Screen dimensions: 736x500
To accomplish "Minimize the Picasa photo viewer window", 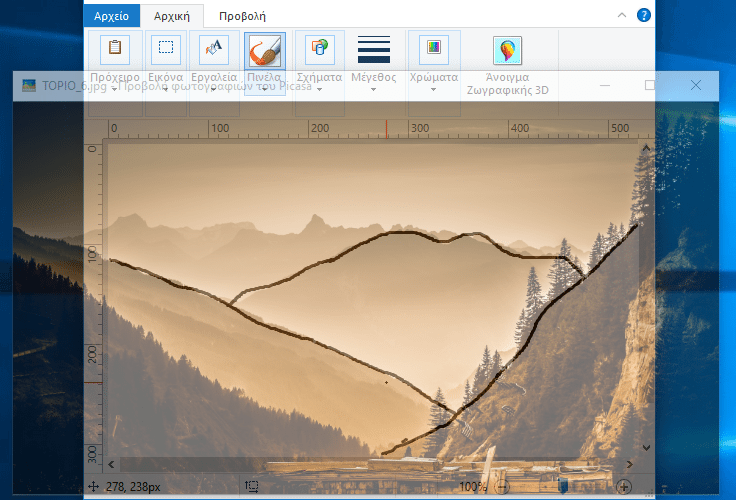I will coord(605,85).
